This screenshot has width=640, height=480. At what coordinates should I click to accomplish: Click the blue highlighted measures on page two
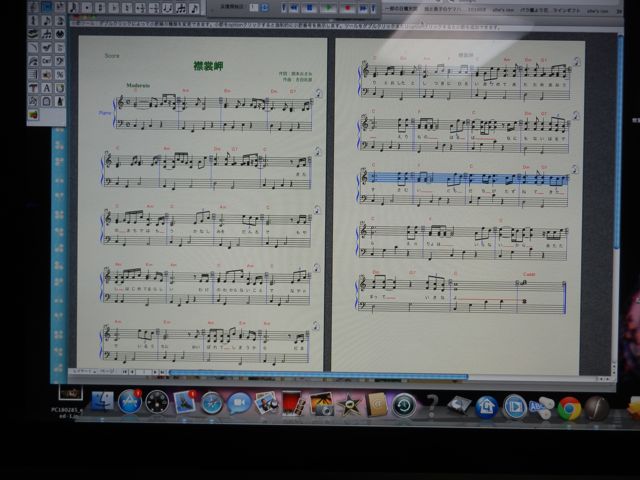coord(469,179)
